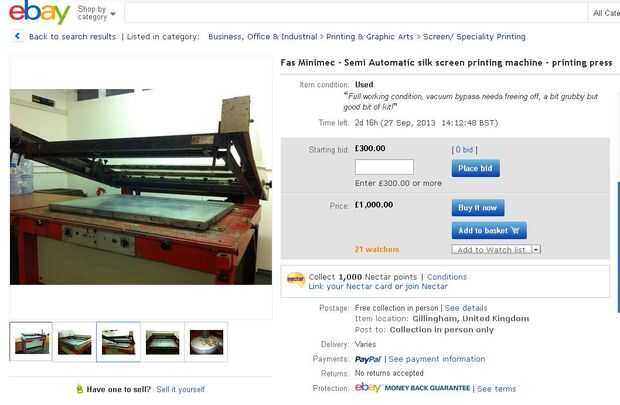620x405 pixels.
Task: Click the Place bid button
Action: (x=476, y=168)
